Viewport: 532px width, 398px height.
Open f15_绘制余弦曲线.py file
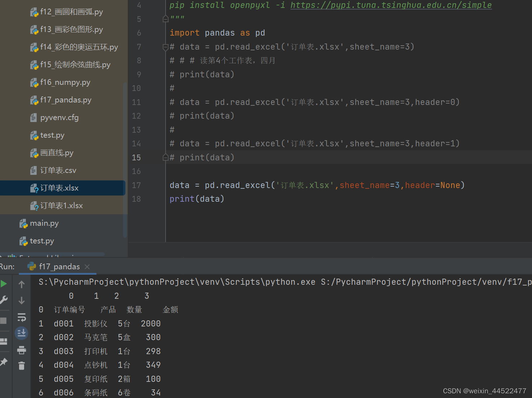click(x=75, y=65)
